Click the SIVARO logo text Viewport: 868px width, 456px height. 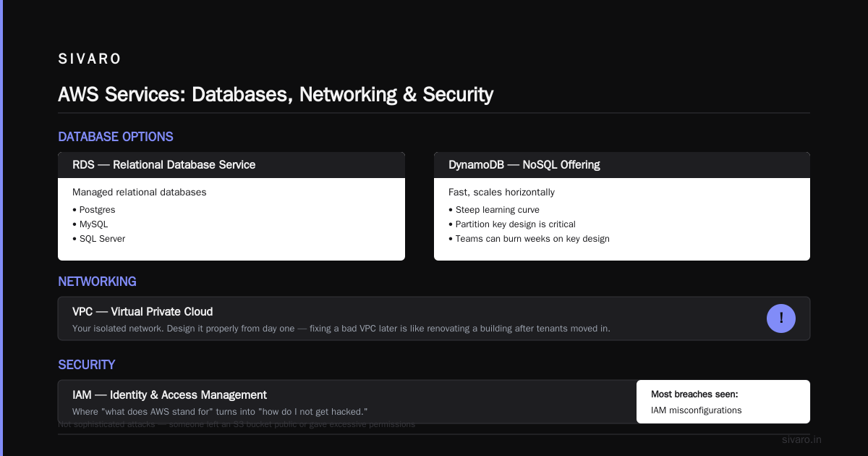(90, 59)
